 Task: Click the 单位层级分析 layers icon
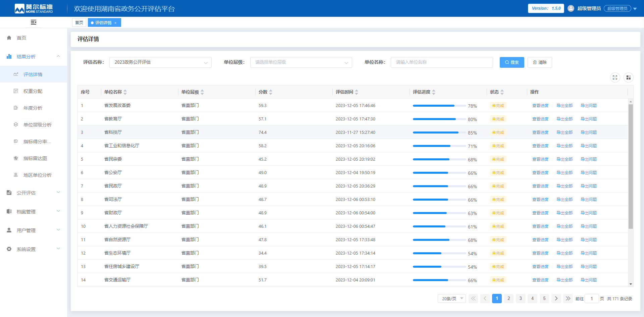(x=16, y=125)
